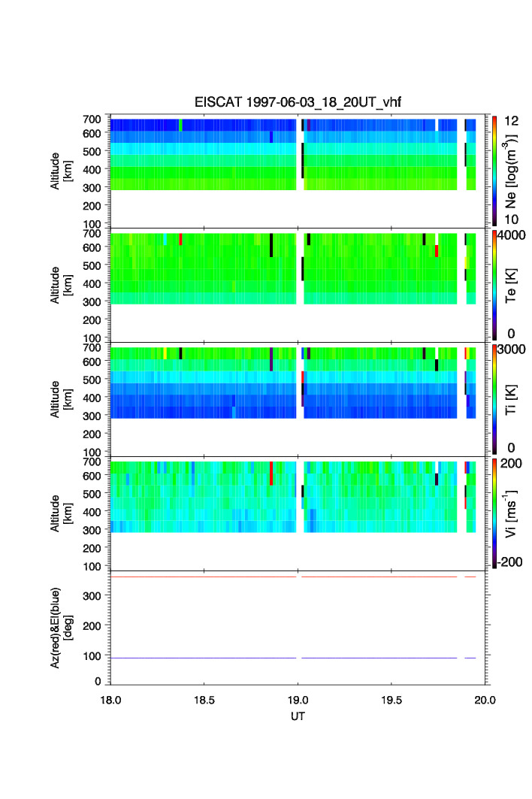Click the 3000 maximum on the Ti scale
This screenshot has width=532, height=799.
coord(511,349)
